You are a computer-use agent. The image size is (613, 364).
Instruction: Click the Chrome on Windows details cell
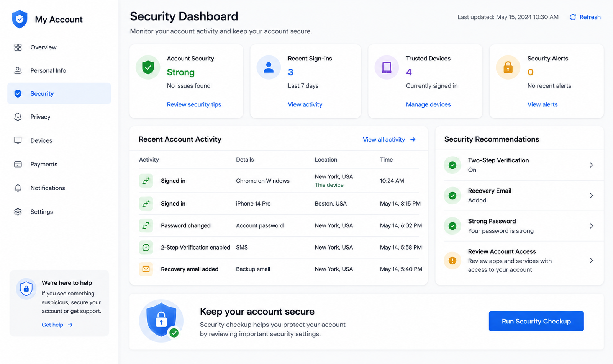pyautogui.click(x=263, y=181)
